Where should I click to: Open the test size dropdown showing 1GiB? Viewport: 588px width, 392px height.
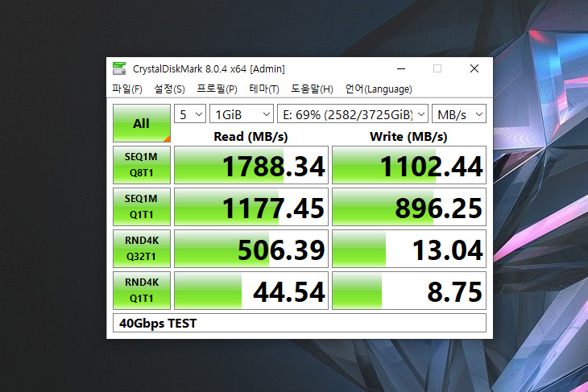click(x=242, y=114)
